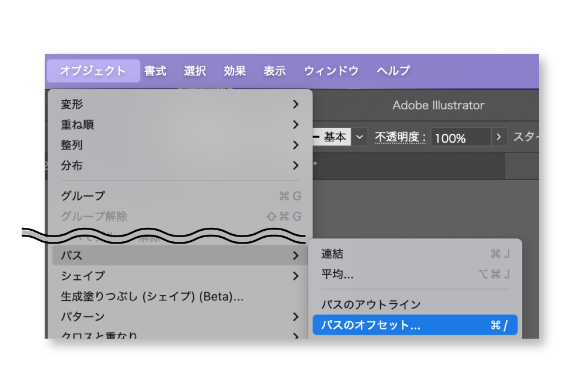Open the 表示 menu
The height and width of the screenshot is (392, 584).
(274, 71)
